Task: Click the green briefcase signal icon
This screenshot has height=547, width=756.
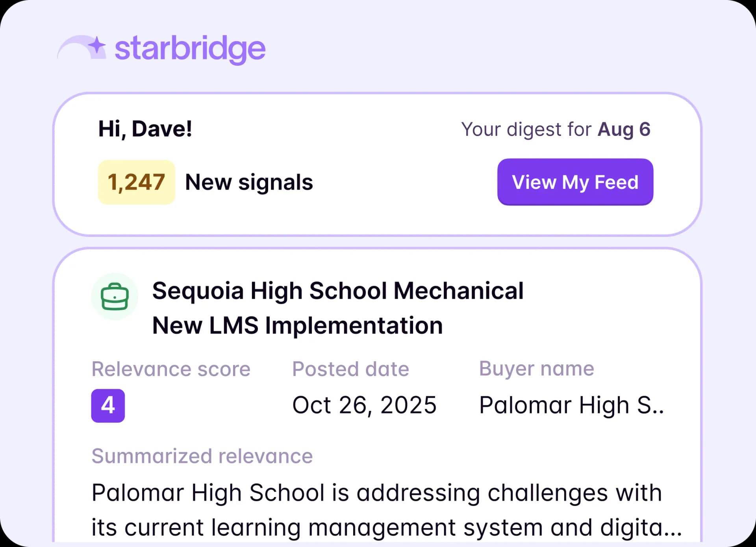Action: tap(115, 297)
